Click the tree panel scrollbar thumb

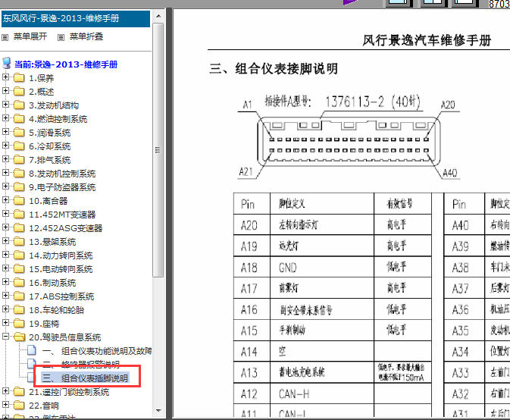click(158, 150)
